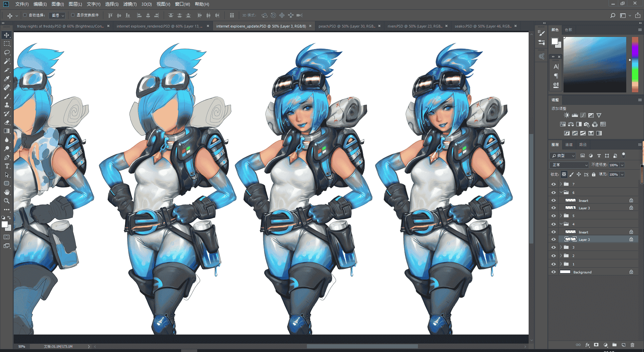
Task: Switch to the 通道 channels tab
Action: (x=569, y=145)
